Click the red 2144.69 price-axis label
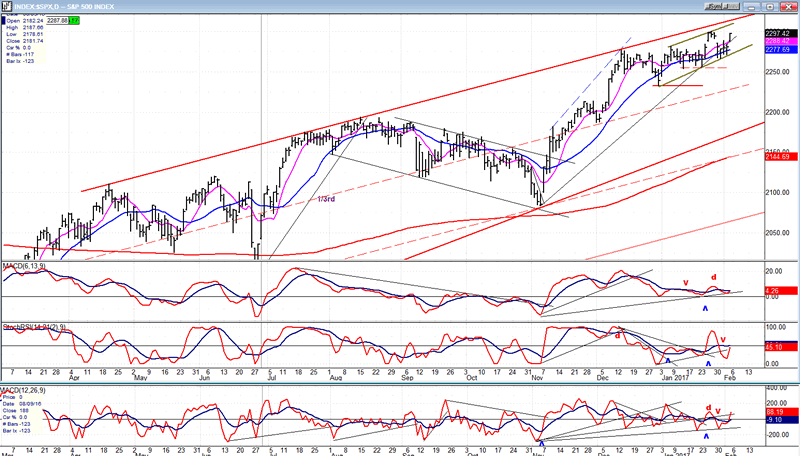Screen dimensions: 800x456 781,157
